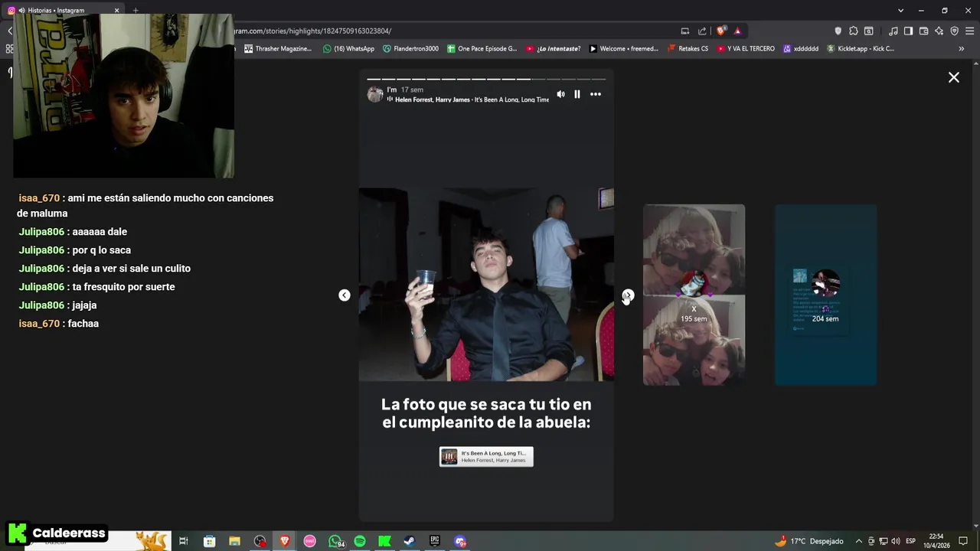Viewport: 980px width, 551px height.
Task: Open the media control music note icon
Action: 893,31
